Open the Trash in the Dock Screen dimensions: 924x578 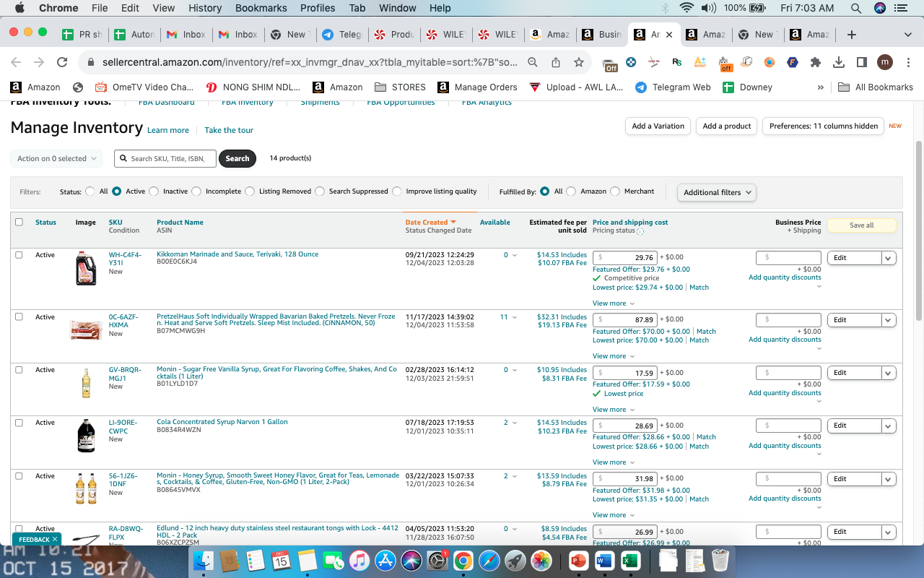(720, 561)
